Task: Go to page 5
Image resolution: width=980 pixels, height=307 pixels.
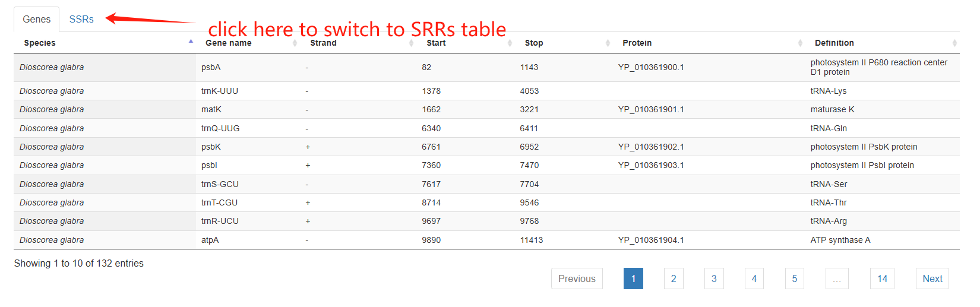Action: [794, 278]
